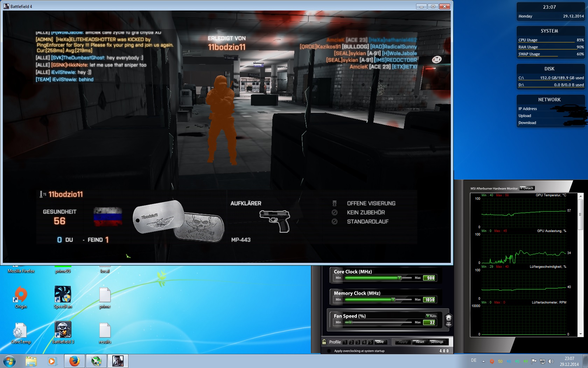This screenshot has height=368, width=588.
Task: Click the Memory Clock value field 1050
Action: pyautogui.click(x=429, y=300)
